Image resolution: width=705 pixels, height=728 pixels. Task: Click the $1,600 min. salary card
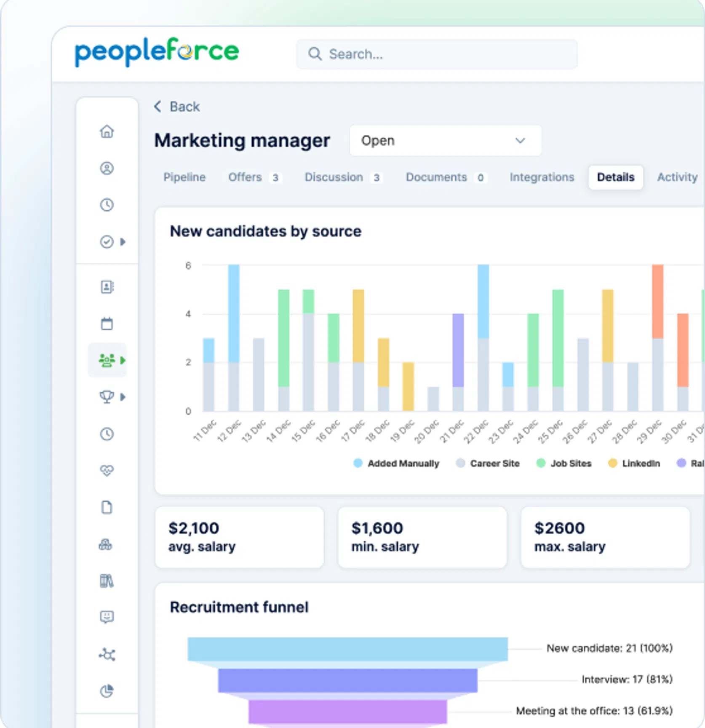(422, 538)
